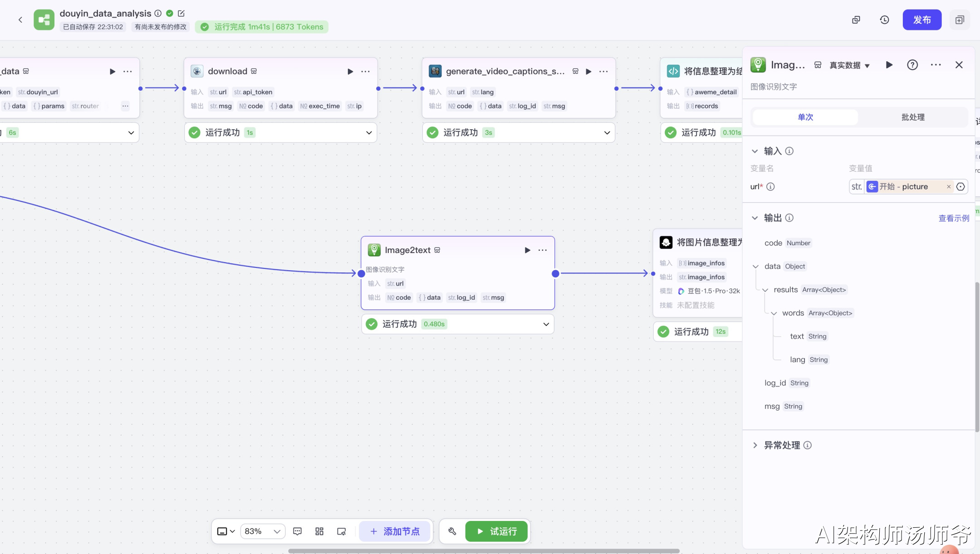Open the 查看示例 example link
Image resolution: width=980 pixels, height=554 pixels.
coord(954,218)
